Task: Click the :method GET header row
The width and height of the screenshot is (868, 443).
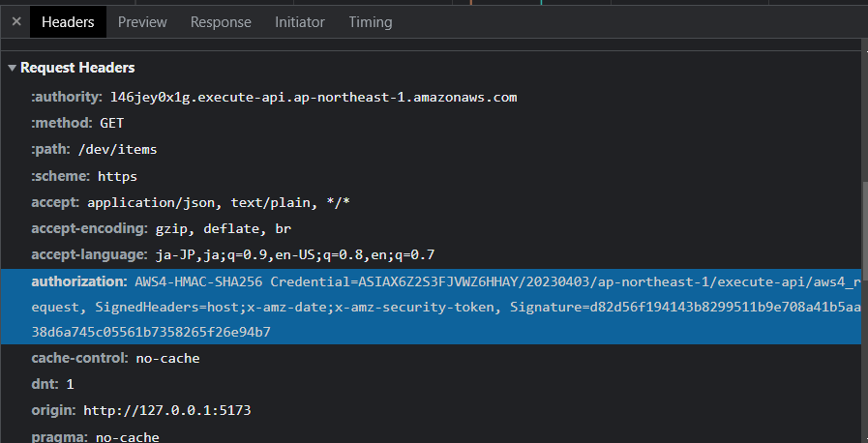Action: click(77, 123)
